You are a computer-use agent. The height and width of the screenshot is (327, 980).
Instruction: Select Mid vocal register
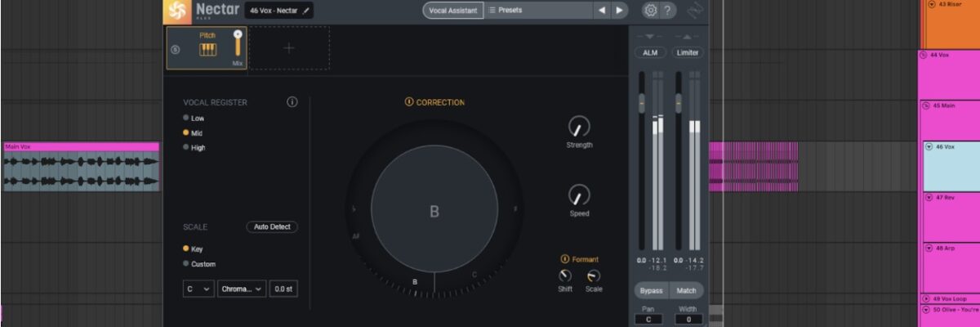[186, 132]
